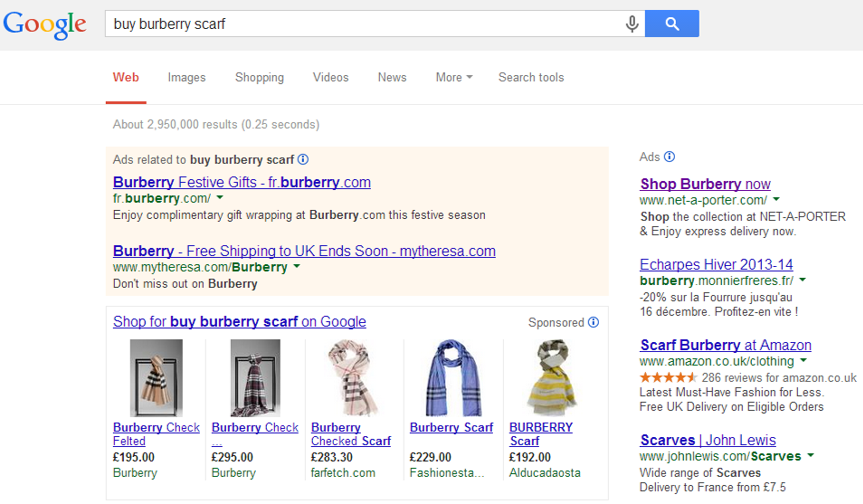The width and height of the screenshot is (863, 504).
Task: Expand dropdown arrow beside www.net-a-porter.com/
Action: [x=776, y=199]
